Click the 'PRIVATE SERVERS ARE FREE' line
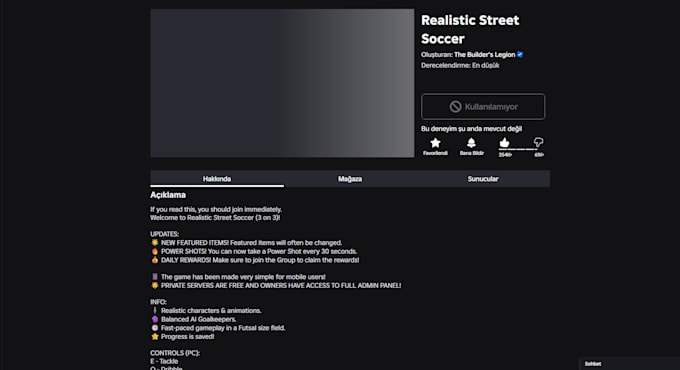 [x=276, y=285]
